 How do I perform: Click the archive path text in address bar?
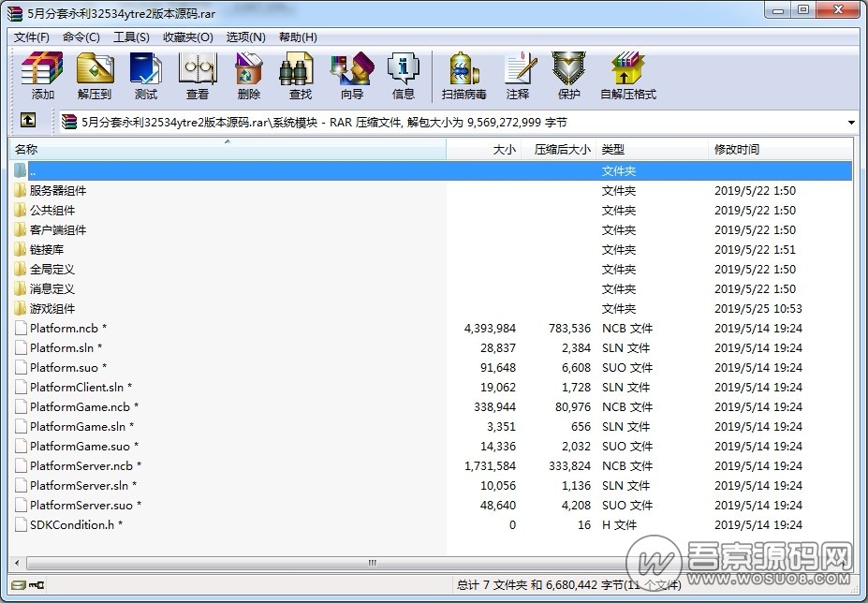(x=324, y=123)
